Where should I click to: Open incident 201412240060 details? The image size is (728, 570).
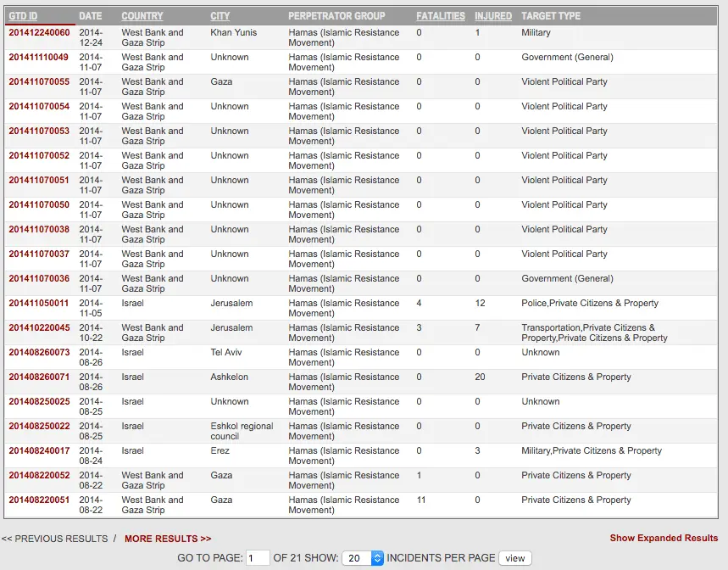click(39, 33)
